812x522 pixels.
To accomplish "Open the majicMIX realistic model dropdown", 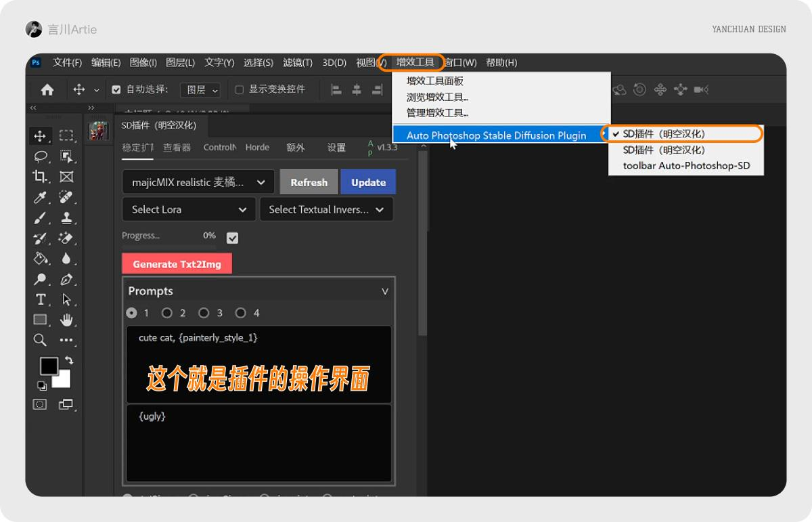I will 197,181.
